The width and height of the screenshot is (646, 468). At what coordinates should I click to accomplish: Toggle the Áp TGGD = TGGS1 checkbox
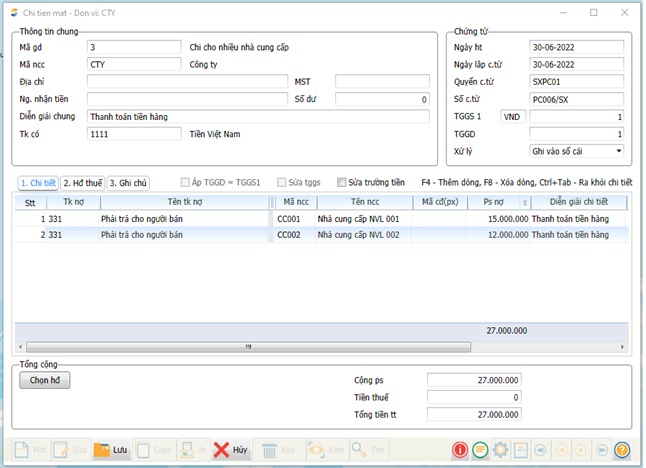coord(185,183)
